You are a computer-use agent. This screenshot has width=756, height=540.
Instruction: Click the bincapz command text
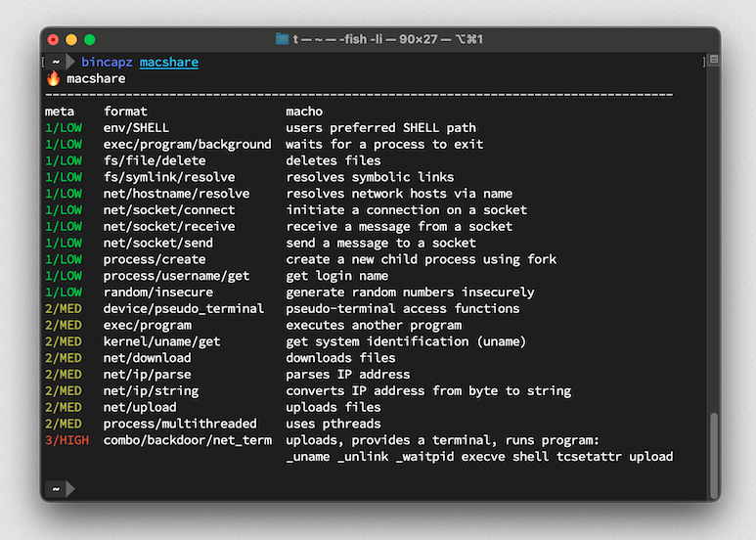107,63
